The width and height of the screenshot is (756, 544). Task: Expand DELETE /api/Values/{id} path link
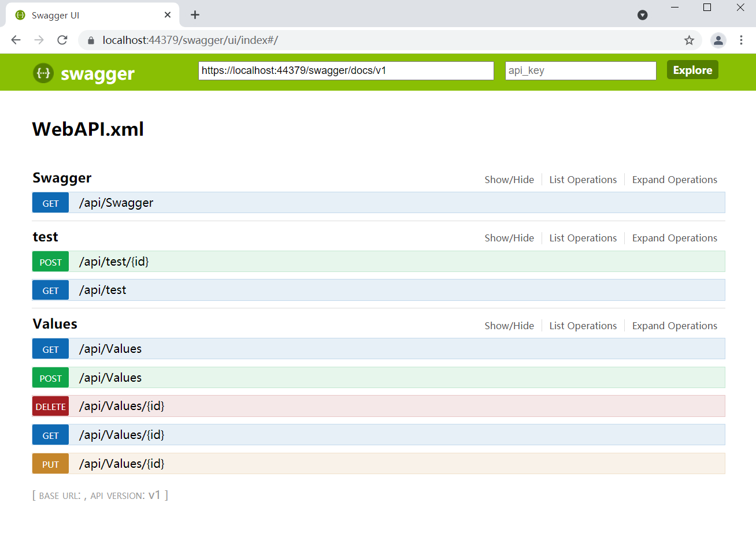pos(122,406)
